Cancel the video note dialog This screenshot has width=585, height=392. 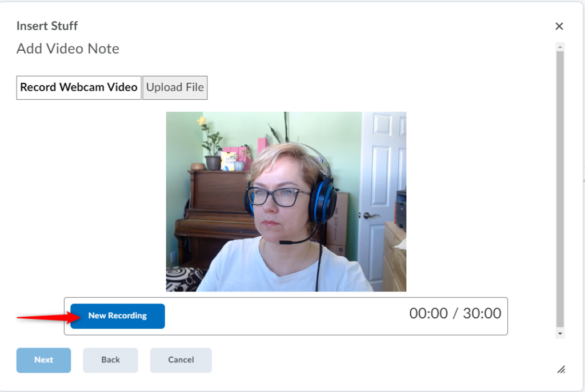pyautogui.click(x=181, y=360)
